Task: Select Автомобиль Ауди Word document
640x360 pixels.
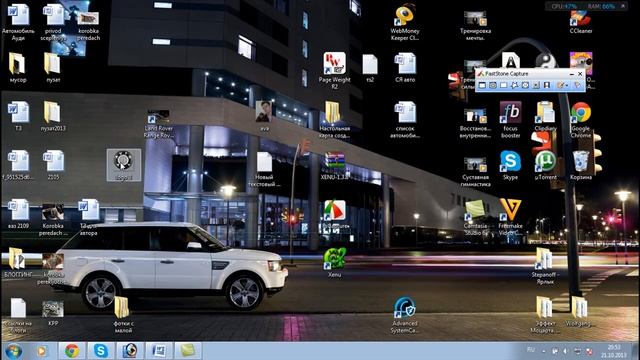Action: coord(18,22)
